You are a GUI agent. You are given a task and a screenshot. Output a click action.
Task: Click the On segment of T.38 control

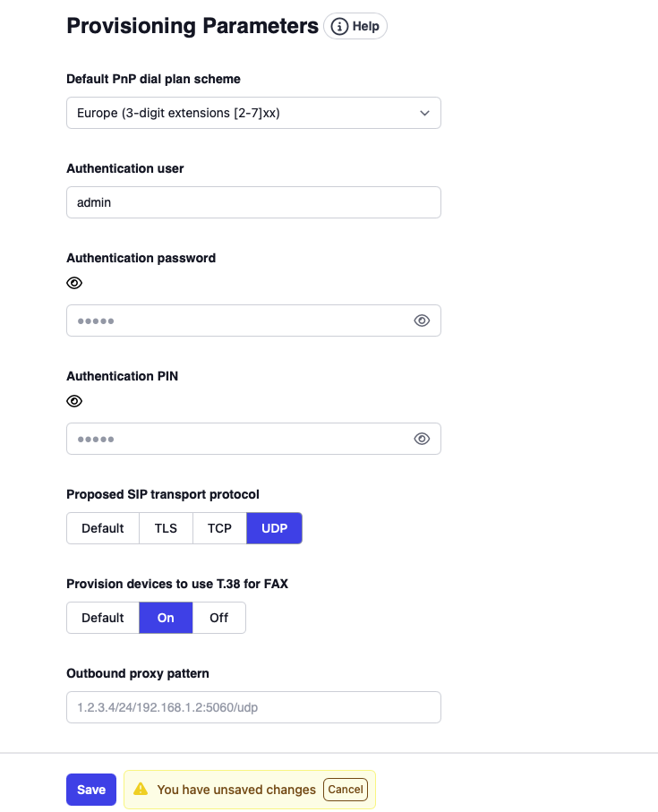point(166,618)
